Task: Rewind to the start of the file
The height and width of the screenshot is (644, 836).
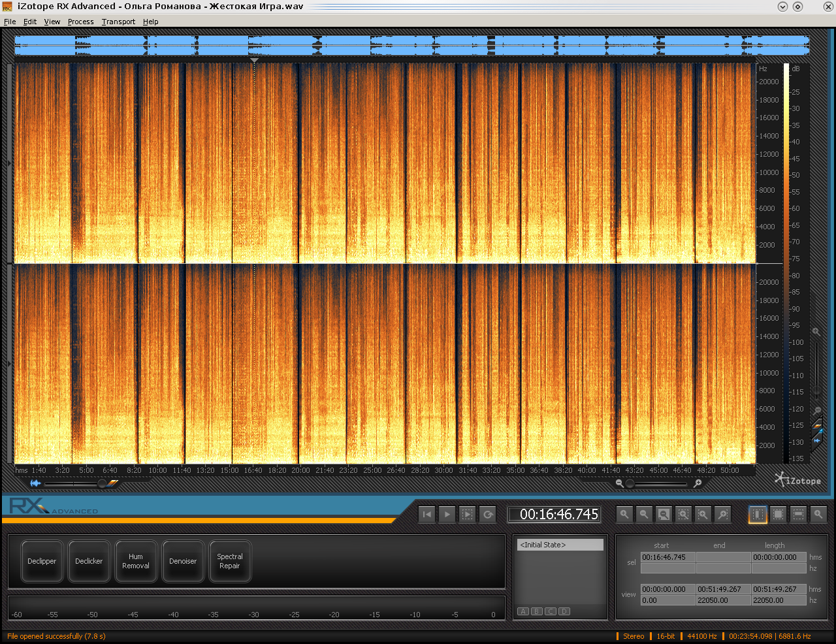Action: pos(427,515)
